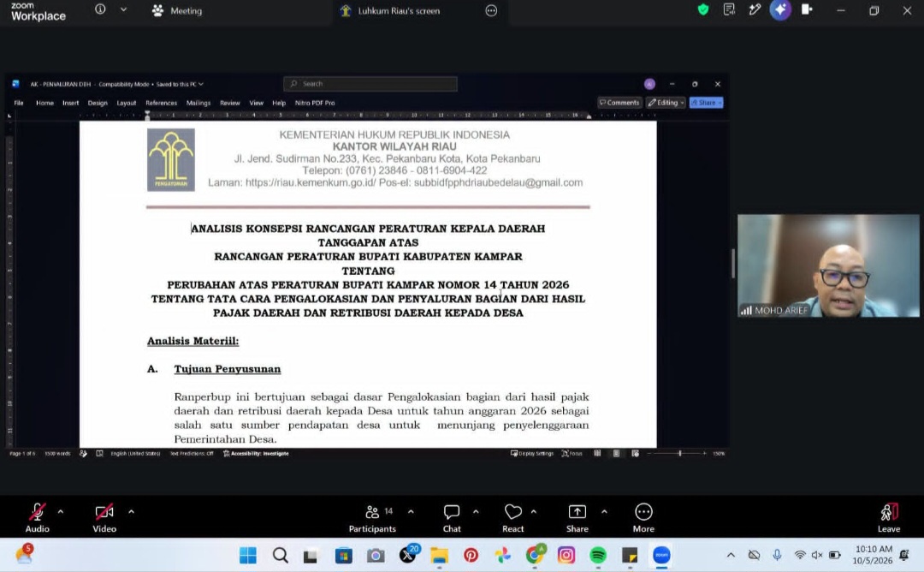This screenshot has height=572, width=924.
Task: Open Windows Start menu
Action: click(248, 555)
